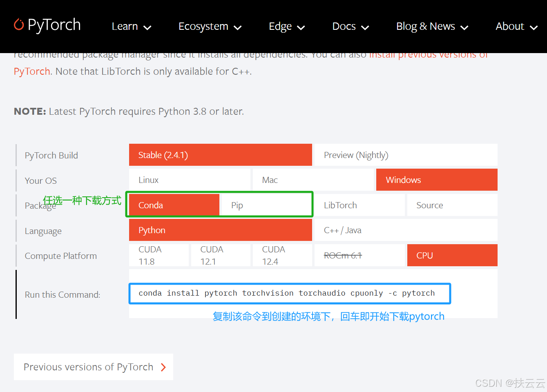This screenshot has height=392, width=547.
Task: Pick CPU compute platform
Action: [452, 255]
